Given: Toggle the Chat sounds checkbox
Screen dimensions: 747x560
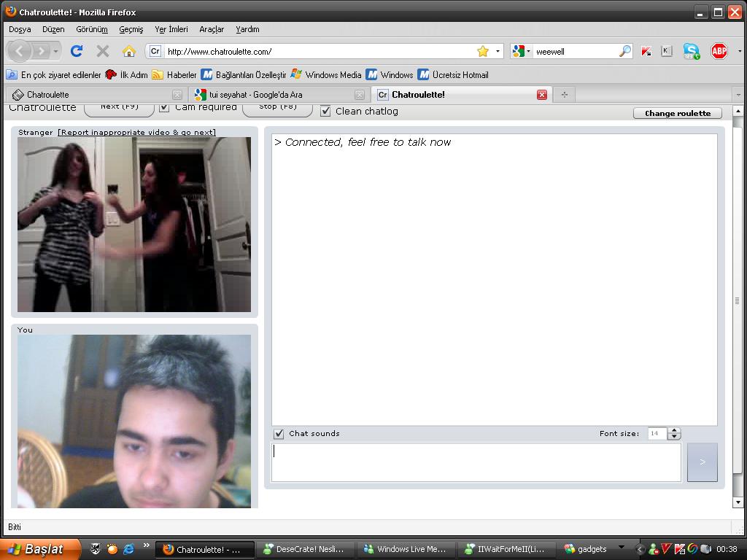Looking at the screenshot, I should coord(279,434).
